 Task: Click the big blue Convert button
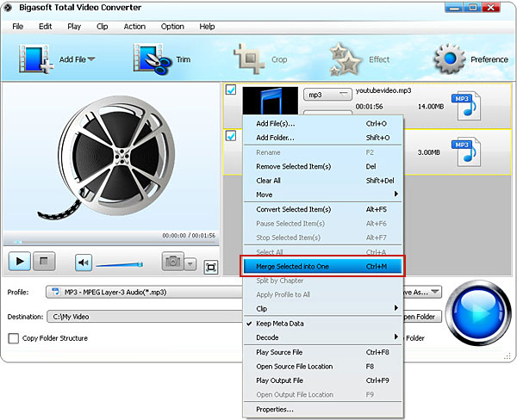(x=478, y=312)
